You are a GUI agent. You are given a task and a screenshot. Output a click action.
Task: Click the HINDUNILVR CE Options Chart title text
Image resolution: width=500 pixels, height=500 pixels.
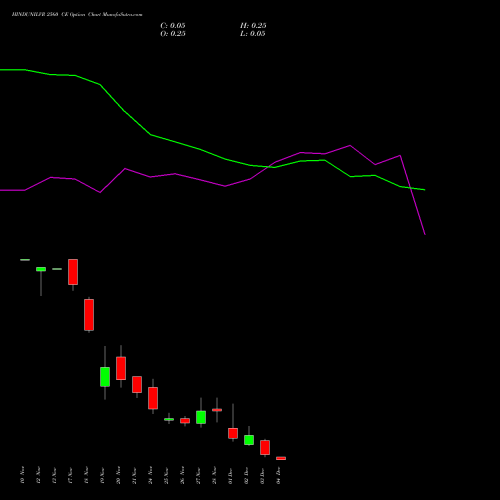point(77,14)
